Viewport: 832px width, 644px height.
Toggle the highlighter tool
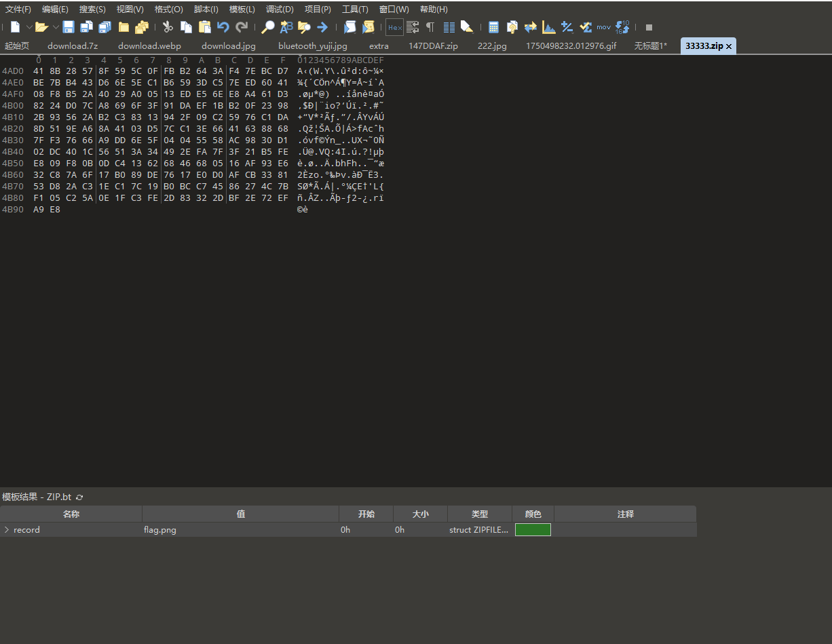click(467, 27)
